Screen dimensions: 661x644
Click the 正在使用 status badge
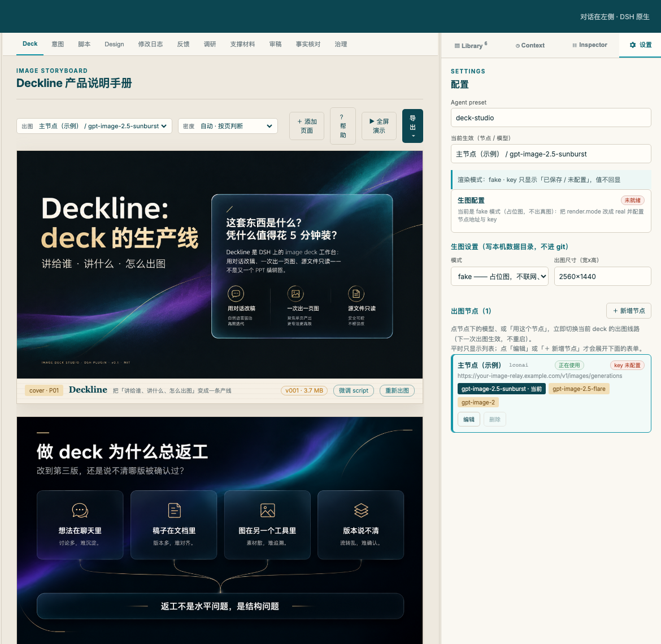tap(569, 365)
